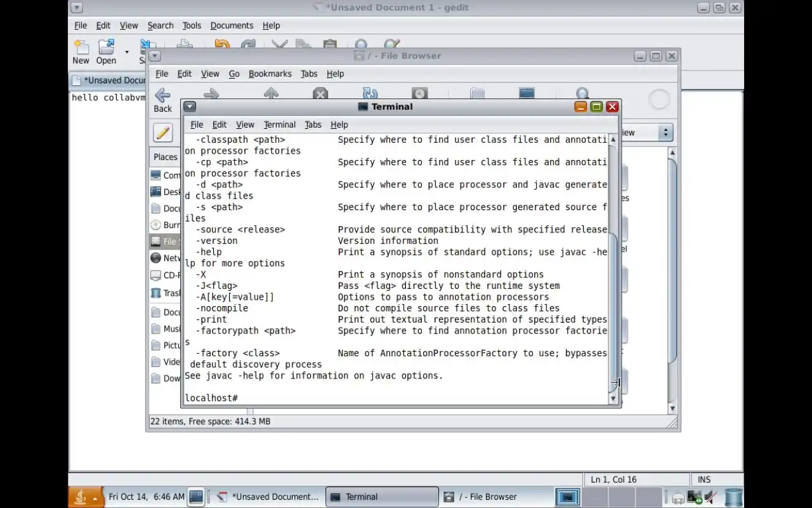Open the Tools menu in gedit
The width and height of the screenshot is (812, 508).
coord(192,25)
